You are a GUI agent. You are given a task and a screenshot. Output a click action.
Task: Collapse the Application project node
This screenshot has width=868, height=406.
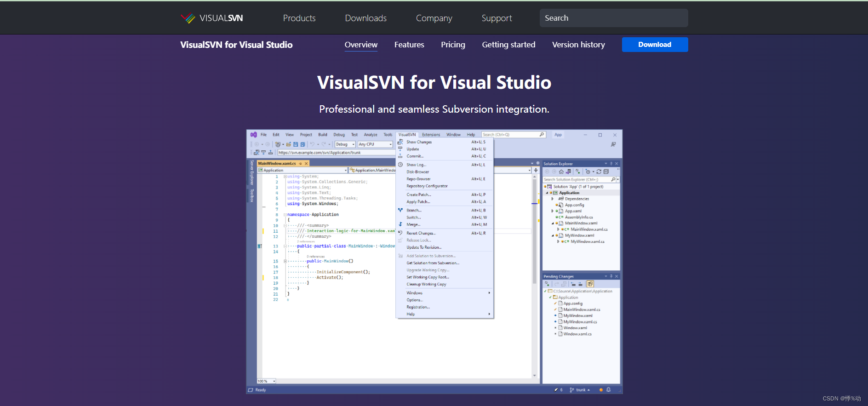(547, 193)
